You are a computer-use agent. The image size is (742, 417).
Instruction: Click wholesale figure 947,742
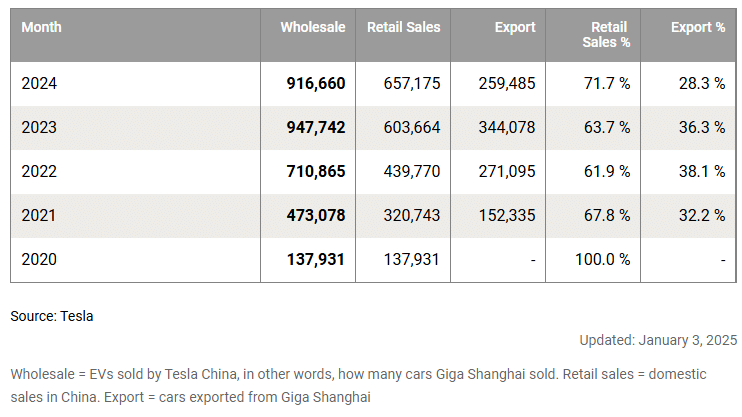click(316, 128)
